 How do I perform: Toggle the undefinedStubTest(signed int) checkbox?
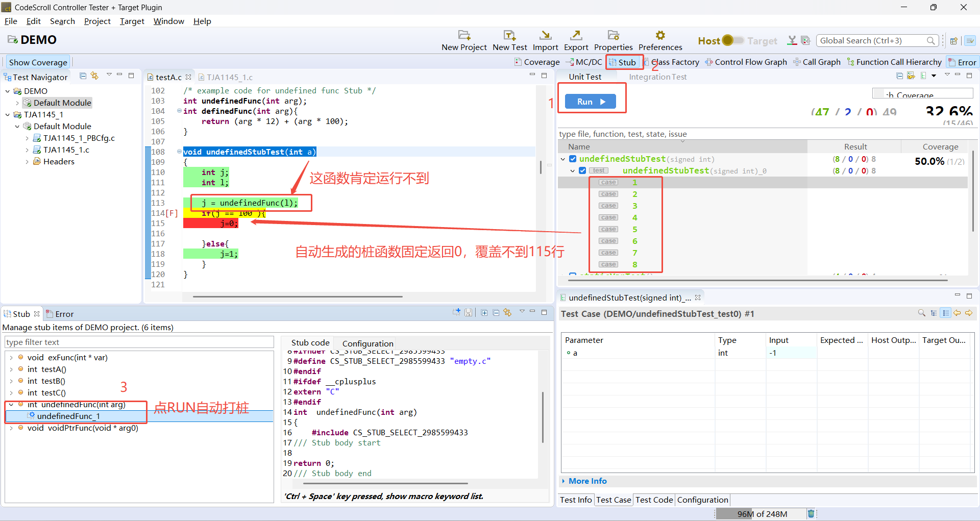(x=573, y=159)
